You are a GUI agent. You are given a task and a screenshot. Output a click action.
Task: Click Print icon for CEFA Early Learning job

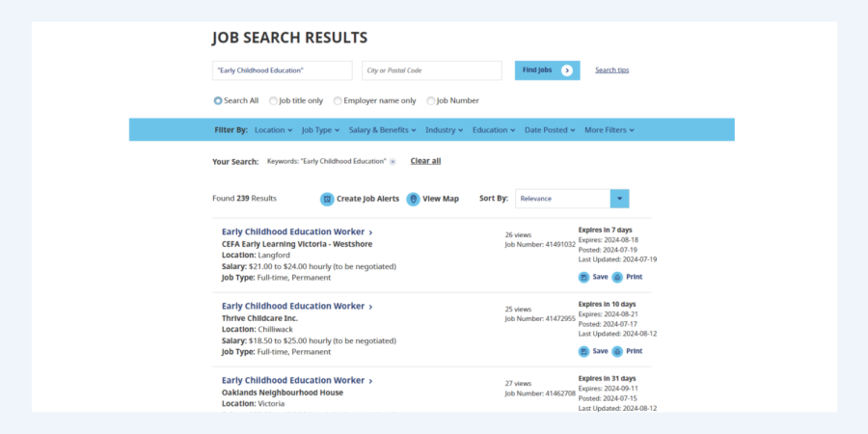(617, 277)
